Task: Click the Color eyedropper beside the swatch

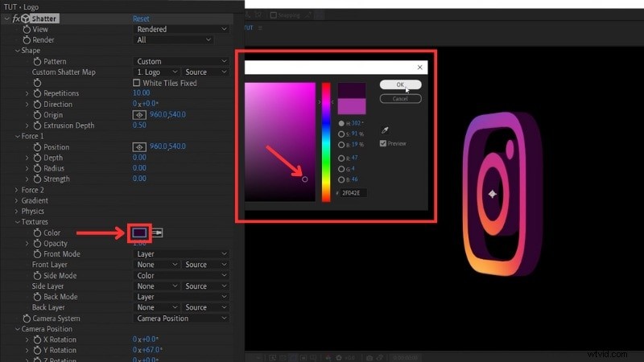Action: (157, 232)
